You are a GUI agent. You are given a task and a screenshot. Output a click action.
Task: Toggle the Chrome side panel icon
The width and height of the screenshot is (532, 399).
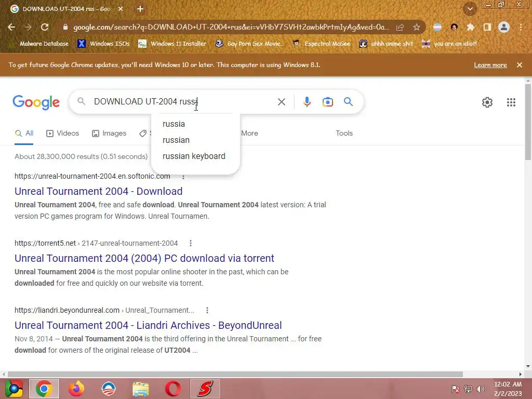(487, 27)
